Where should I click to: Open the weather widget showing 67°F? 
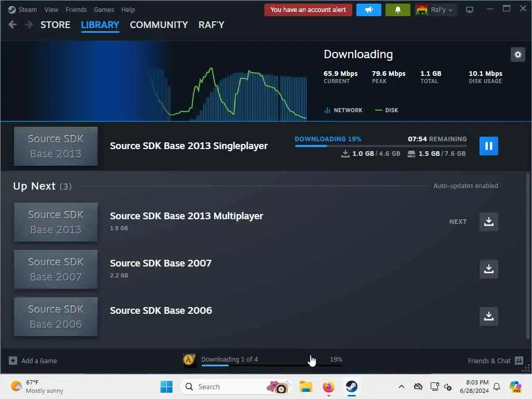pos(37,387)
